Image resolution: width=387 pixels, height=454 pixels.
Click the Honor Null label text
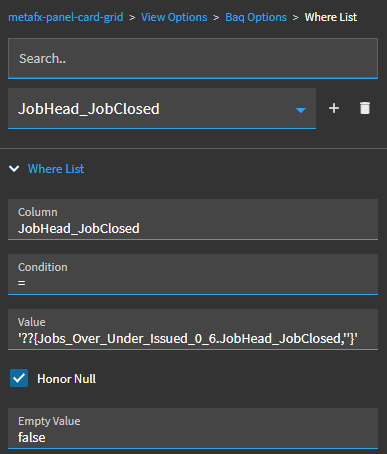pos(66,379)
